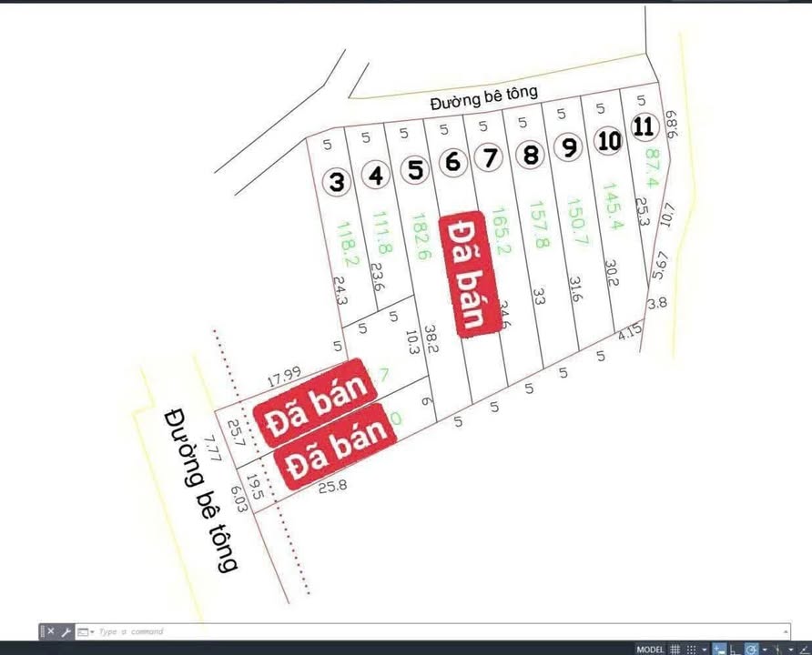The height and width of the screenshot is (655, 812).
Task: Close the command line window
Action: [51, 631]
